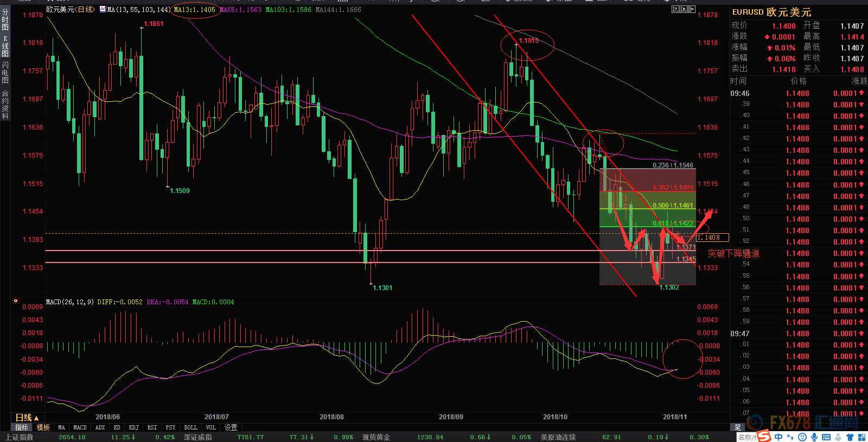Click the 现货黄金 ticker in status bar

point(376,437)
